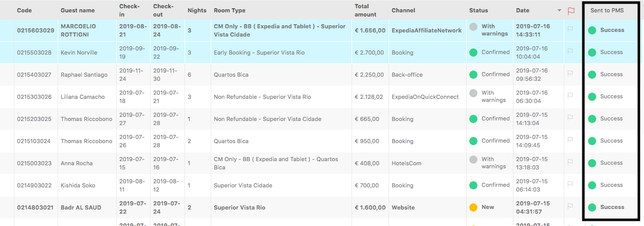Sort by the Check-in column header
Viewport: 644px width, 226px height.
(x=129, y=10)
